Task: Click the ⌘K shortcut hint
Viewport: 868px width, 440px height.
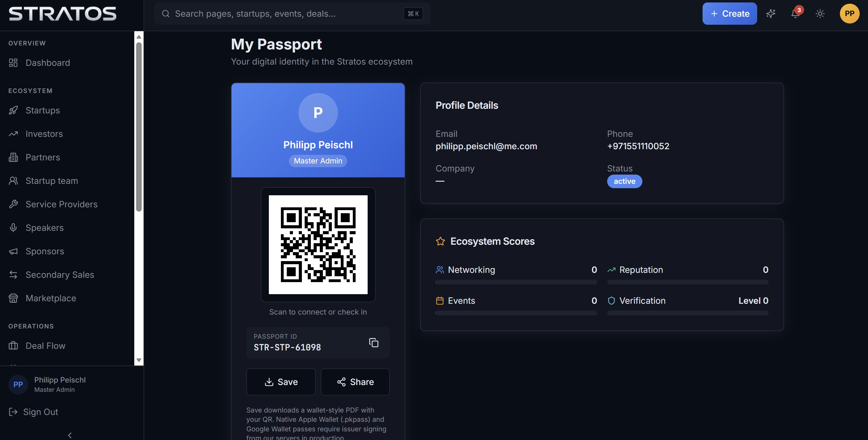Action: click(413, 14)
